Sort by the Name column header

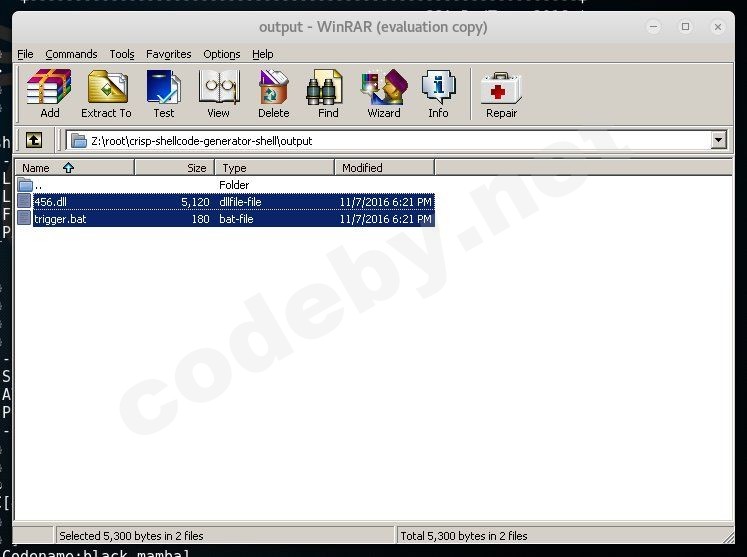coord(75,168)
